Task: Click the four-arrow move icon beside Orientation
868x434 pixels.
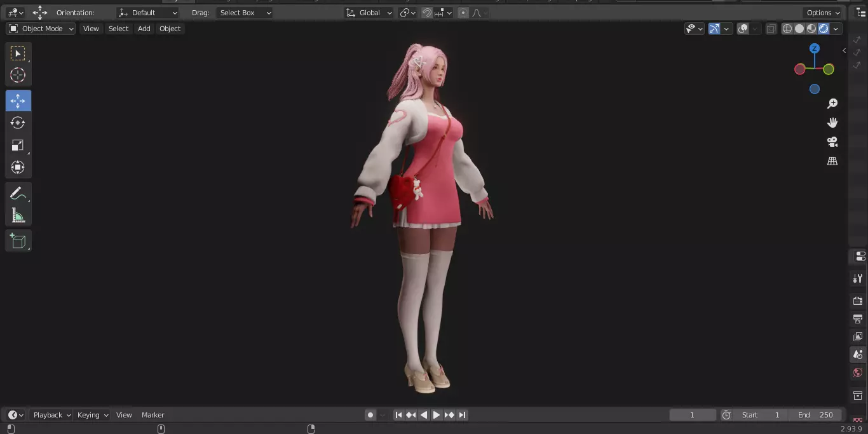Action: pos(40,13)
